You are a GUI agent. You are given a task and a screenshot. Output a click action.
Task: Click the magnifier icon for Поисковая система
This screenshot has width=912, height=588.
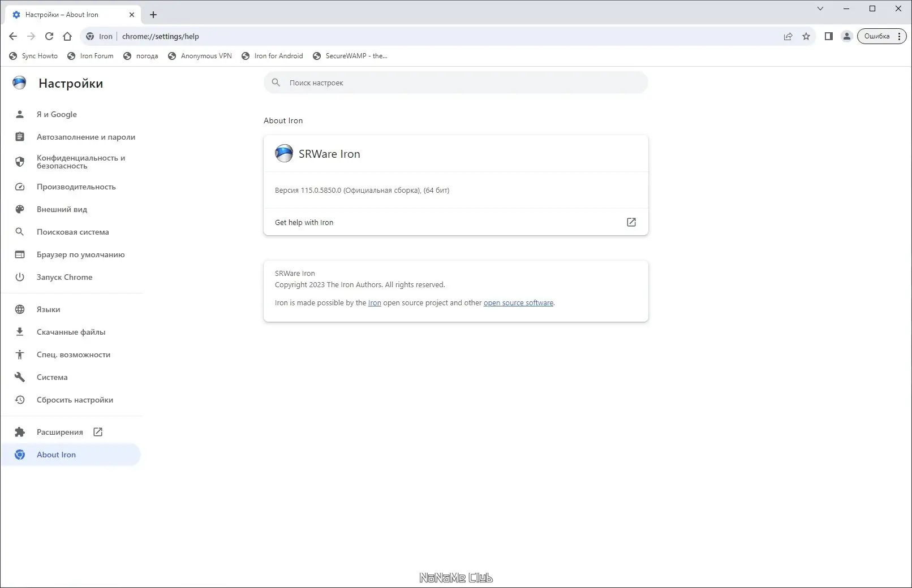point(20,232)
